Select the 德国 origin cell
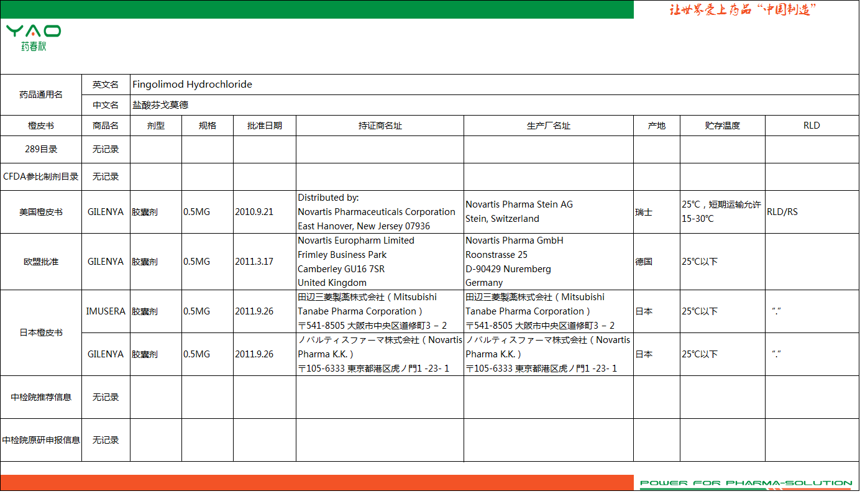Screen dimensions: 860x504 click(x=657, y=262)
